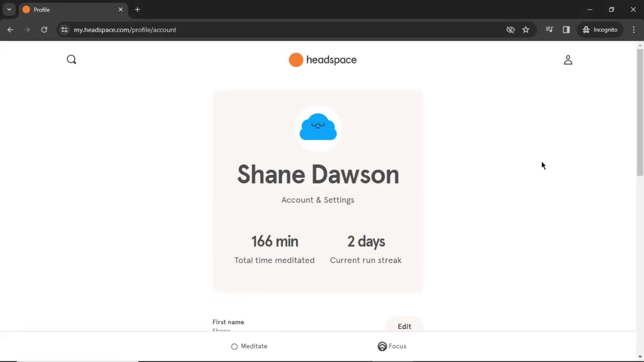Toggle the Extensions toolbar visibility icon

point(567,29)
